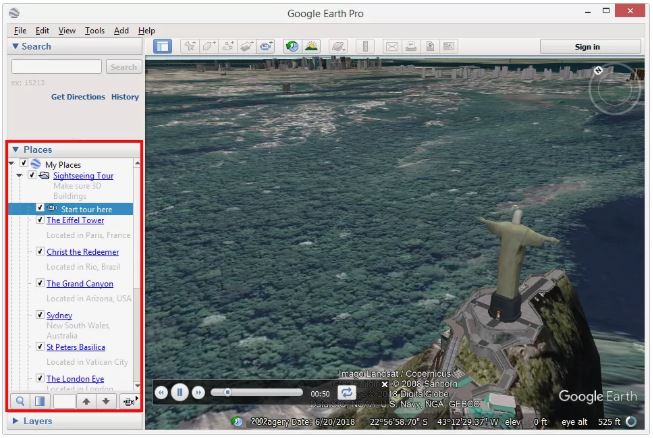
Task: Select the Add Image Overlay tool
Action: point(247,46)
